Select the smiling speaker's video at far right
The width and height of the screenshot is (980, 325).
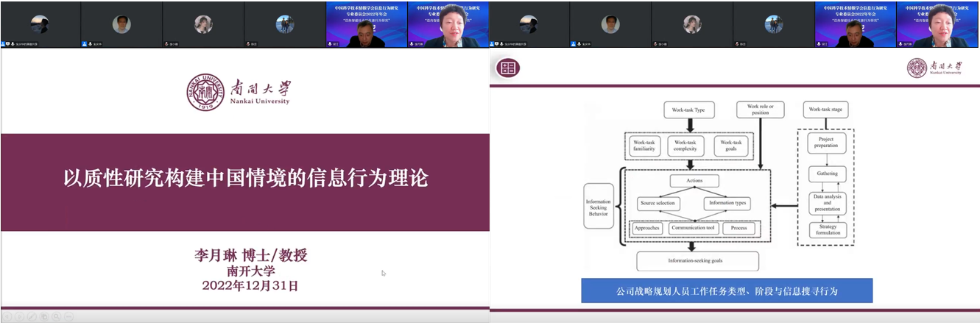[938, 24]
